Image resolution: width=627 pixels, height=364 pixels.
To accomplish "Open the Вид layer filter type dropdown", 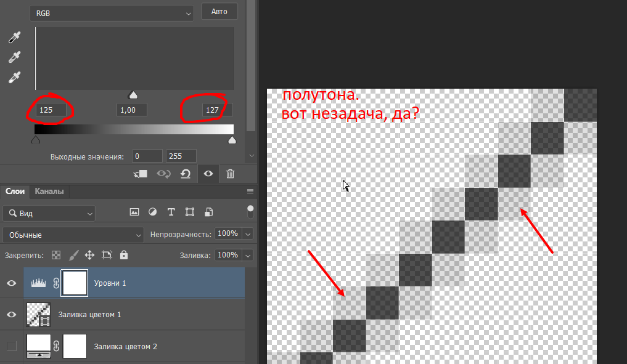I will [49, 213].
